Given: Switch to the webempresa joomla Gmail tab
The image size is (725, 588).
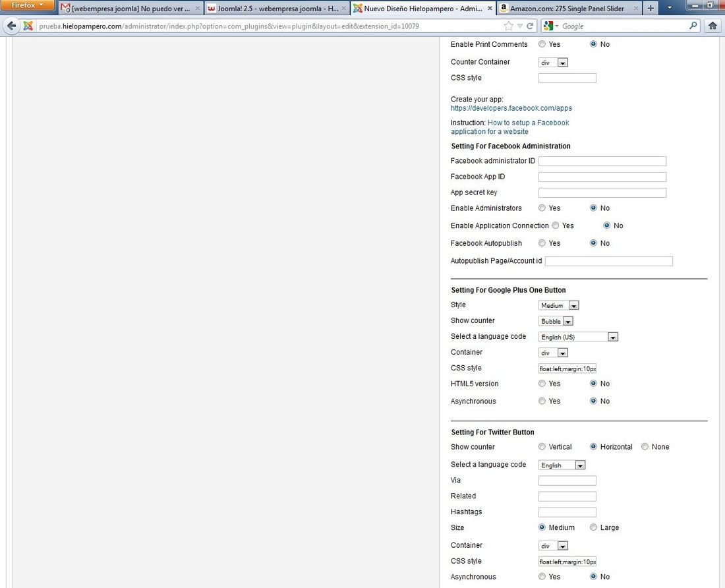Looking at the screenshot, I should click(x=131, y=9).
